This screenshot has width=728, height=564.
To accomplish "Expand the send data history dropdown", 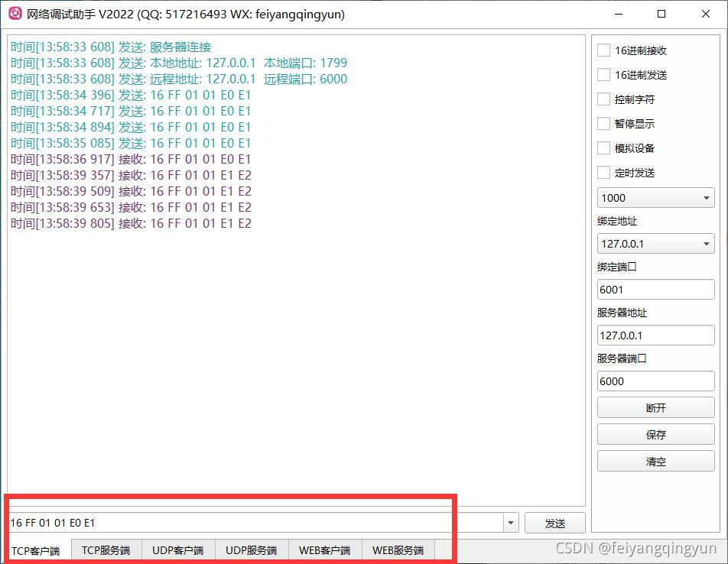I will tap(509, 523).
